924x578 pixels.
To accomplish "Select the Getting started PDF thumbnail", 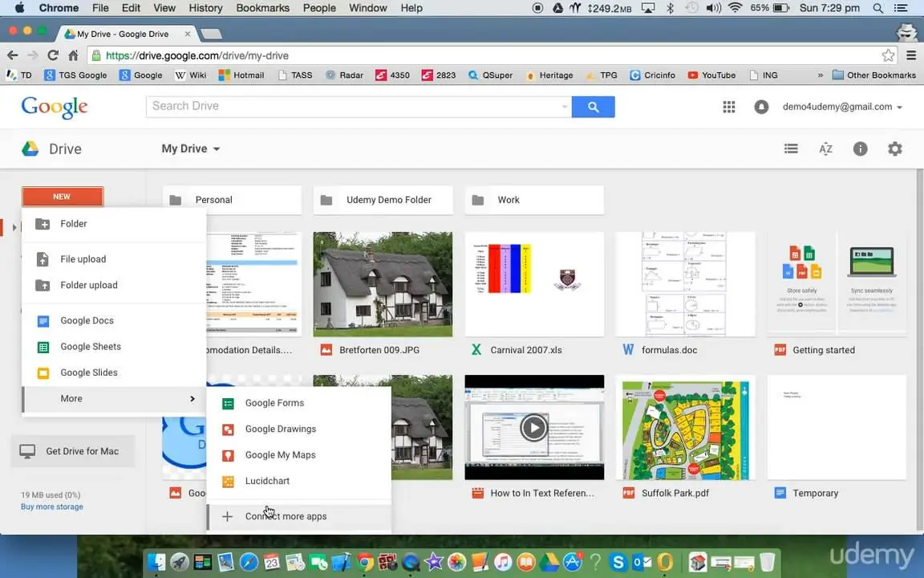I will tap(837, 284).
